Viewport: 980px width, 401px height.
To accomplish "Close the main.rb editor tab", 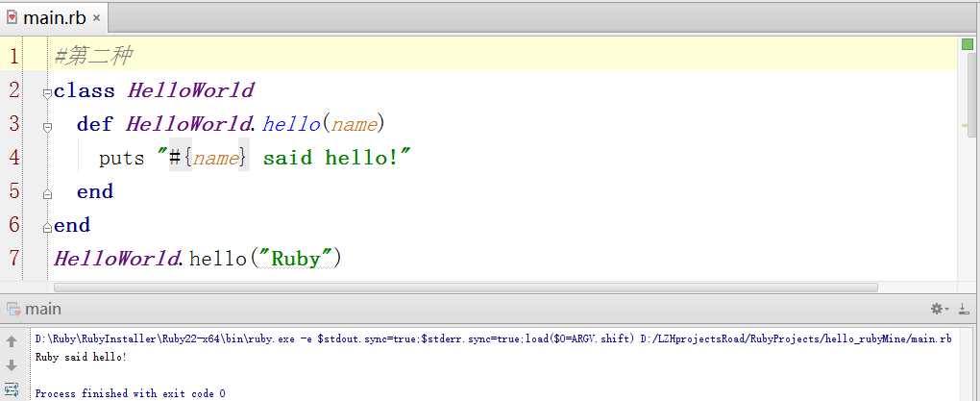I will [x=96, y=18].
